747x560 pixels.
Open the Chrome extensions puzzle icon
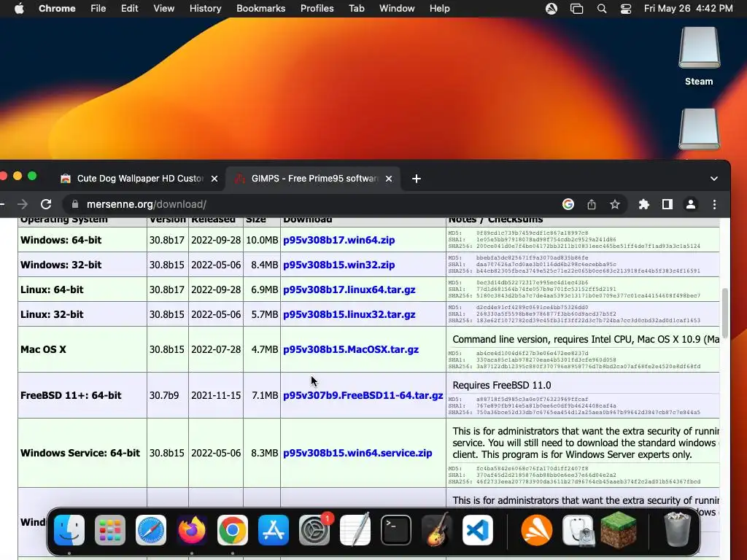click(x=644, y=204)
